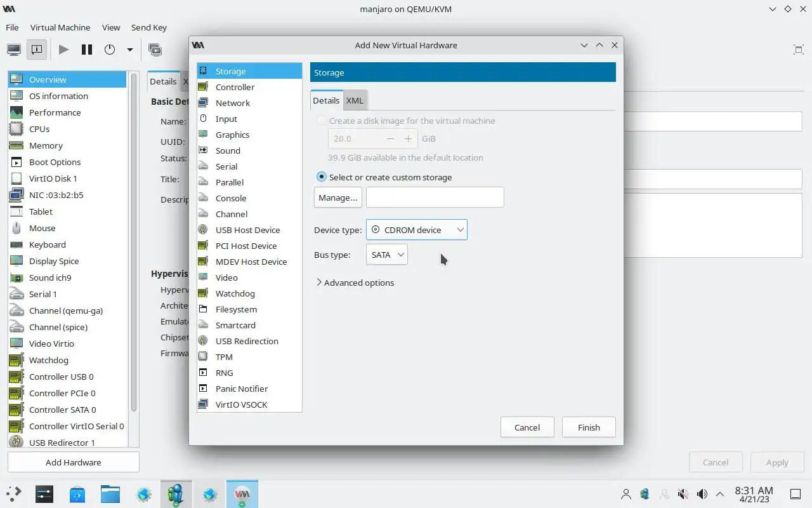Pick Watchdog in Add Hardware list
Viewport: 812px width, 508px height.
[249, 293]
